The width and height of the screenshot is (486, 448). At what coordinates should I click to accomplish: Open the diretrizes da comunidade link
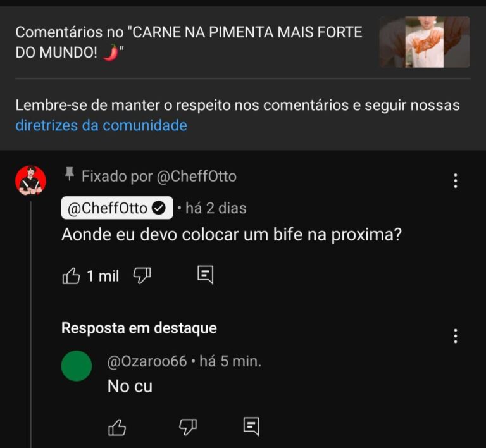(101, 125)
